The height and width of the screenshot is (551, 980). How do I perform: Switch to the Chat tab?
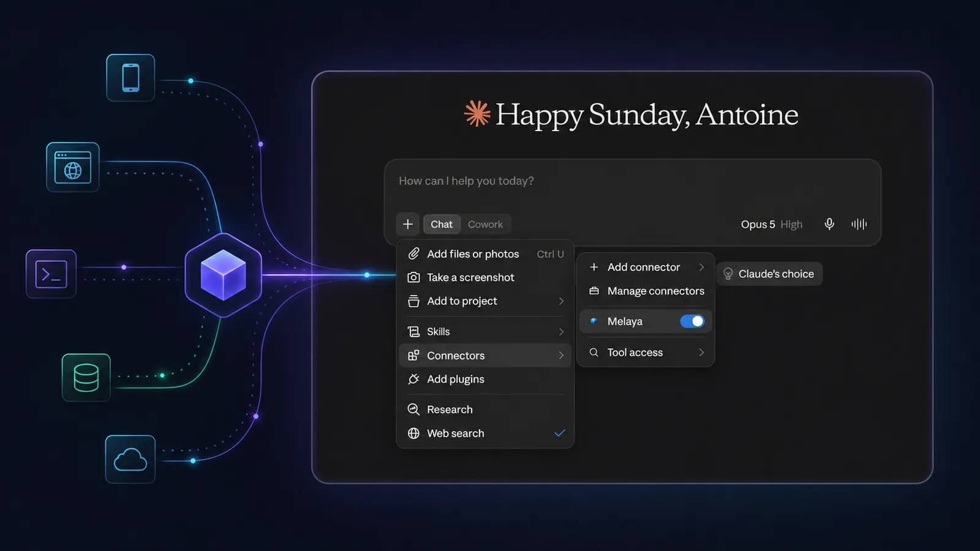coord(442,224)
